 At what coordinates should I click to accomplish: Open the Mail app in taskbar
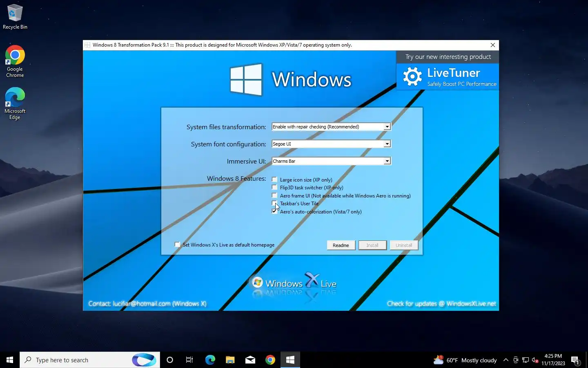pos(250,360)
